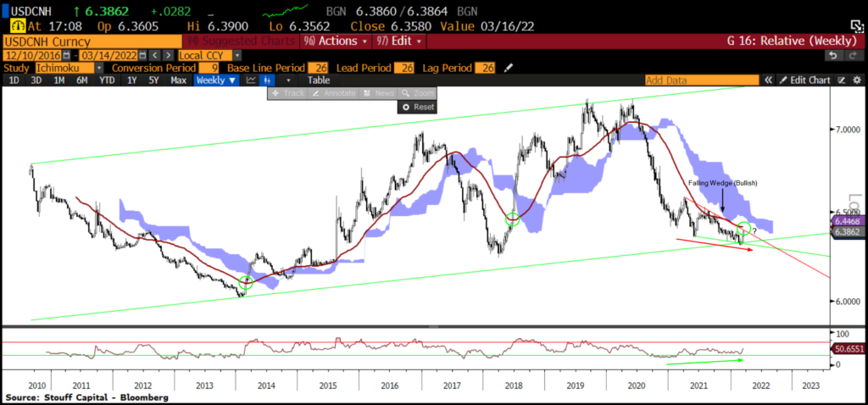The image size is (868, 405).
Task: Click the pencil icon after Lag Period
Action: click(x=509, y=68)
